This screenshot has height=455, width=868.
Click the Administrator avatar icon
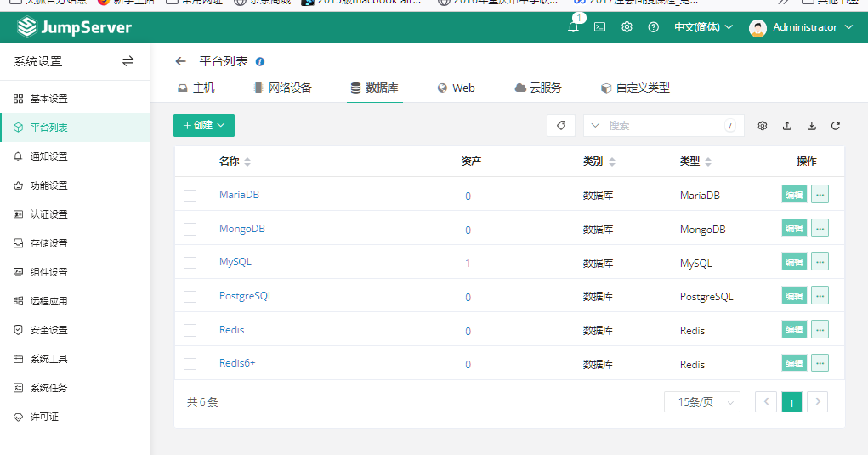(757, 28)
